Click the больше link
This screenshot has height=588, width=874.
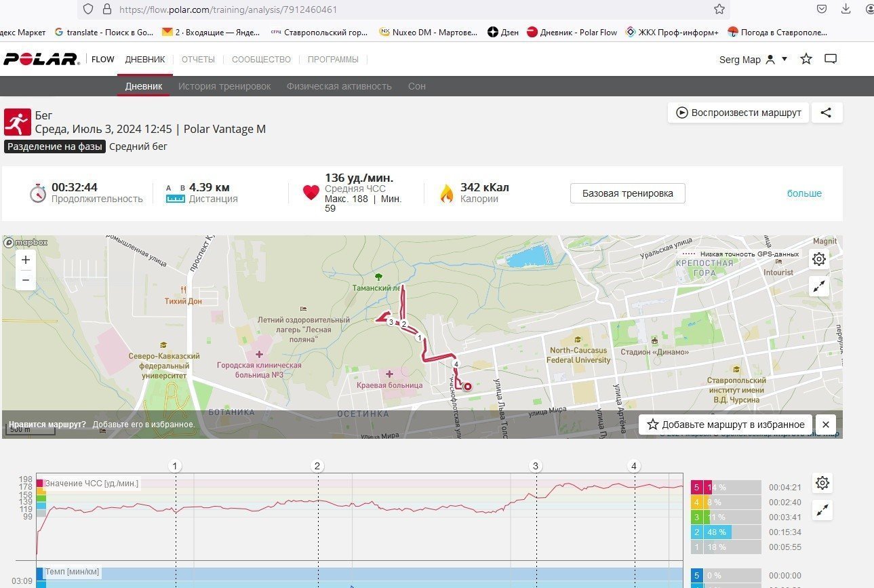pos(804,193)
